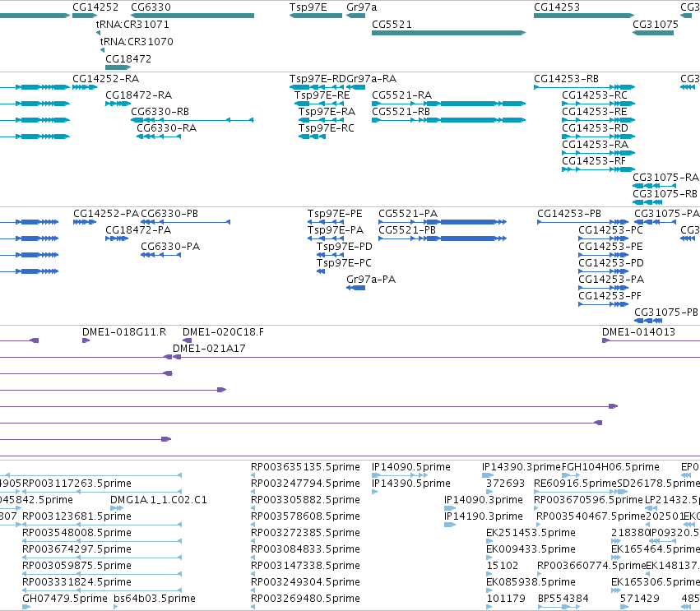The height and width of the screenshot is (611, 700).
Task: Select protein CG14253-PC label
Action: click(x=610, y=230)
